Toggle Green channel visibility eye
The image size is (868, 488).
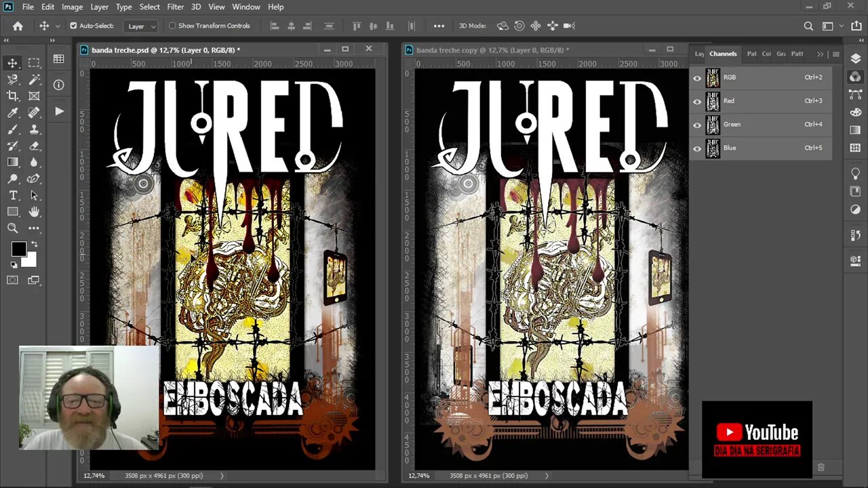click(697, 125)
